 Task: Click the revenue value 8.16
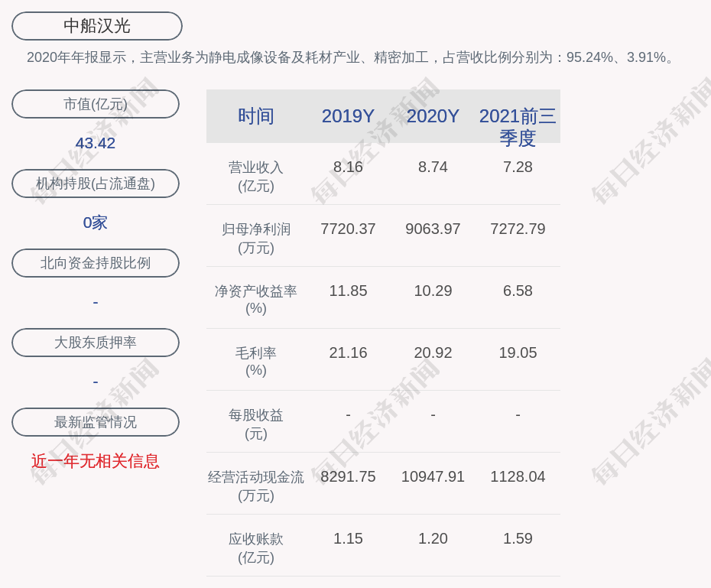(348, 167)
